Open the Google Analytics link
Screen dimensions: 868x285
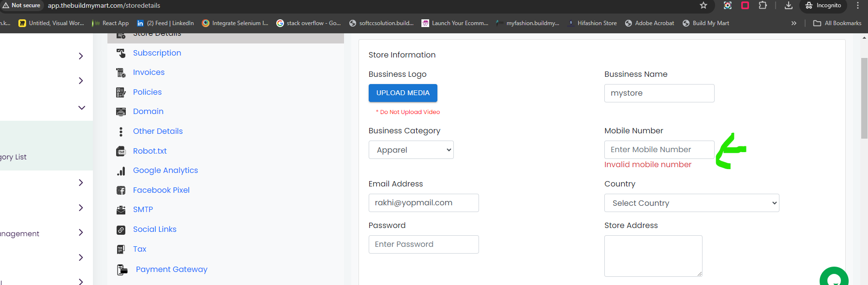pos(165,171)
